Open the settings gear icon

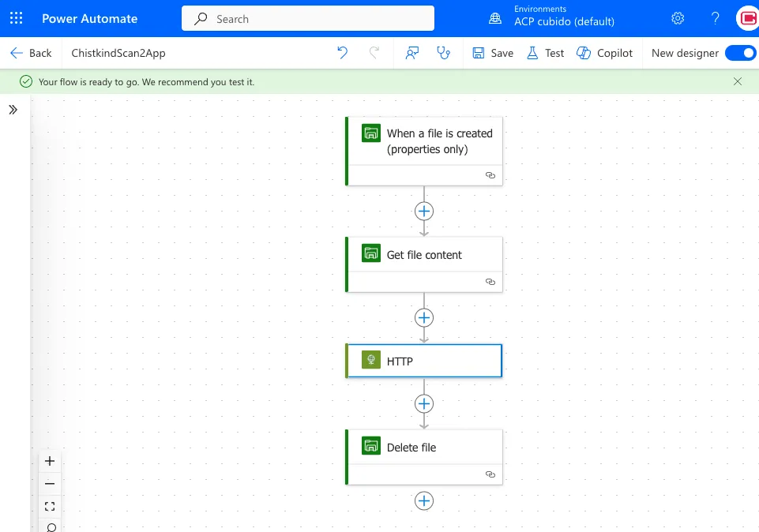[678, 18]
